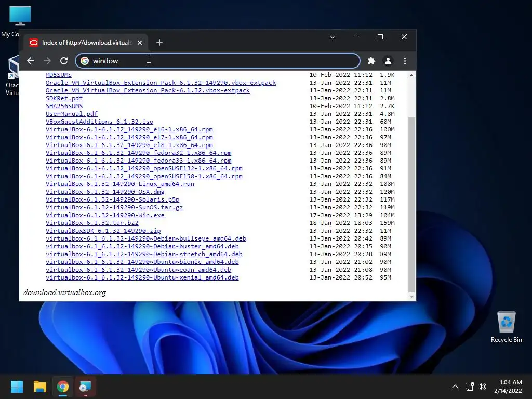Click the 159M size for tar.bz2

click(387, 223)
